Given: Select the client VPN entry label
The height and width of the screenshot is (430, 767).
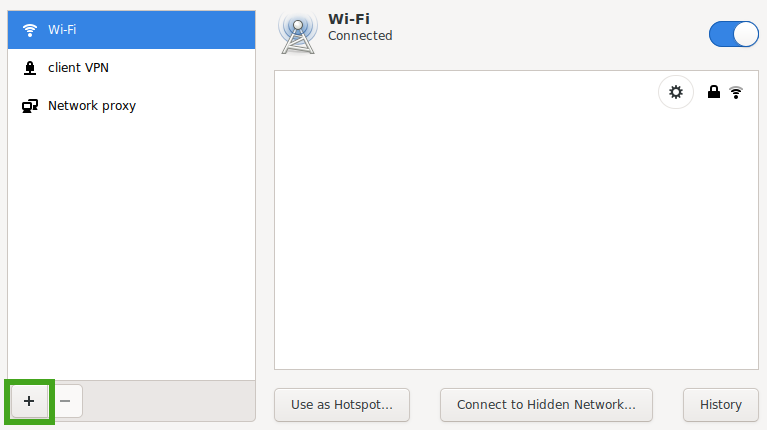Looking at the screenshot, I should pos(78,68).
